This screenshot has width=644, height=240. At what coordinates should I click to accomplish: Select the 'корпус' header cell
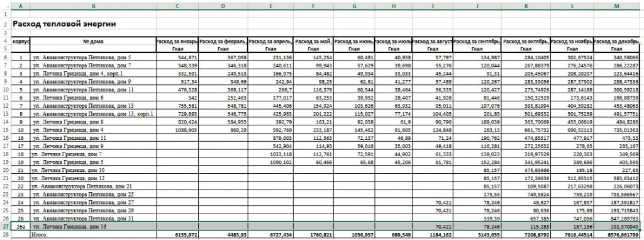point(21,41)
